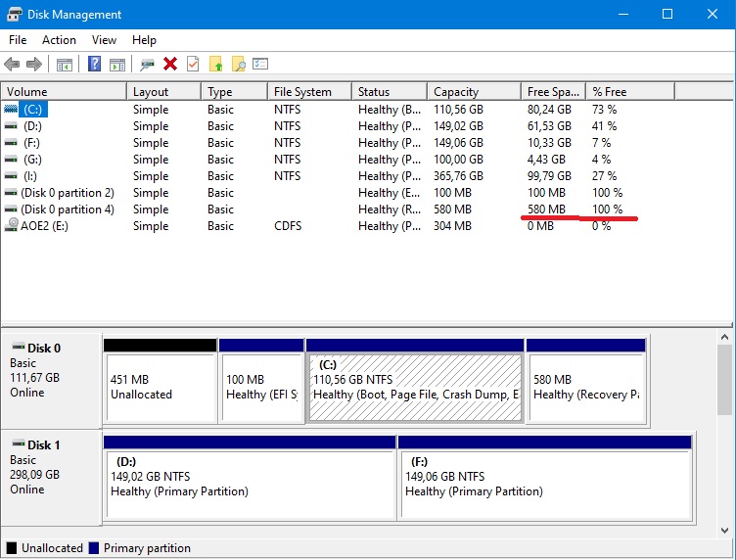Click the checklist settings toolbar icon

[260, 65]
